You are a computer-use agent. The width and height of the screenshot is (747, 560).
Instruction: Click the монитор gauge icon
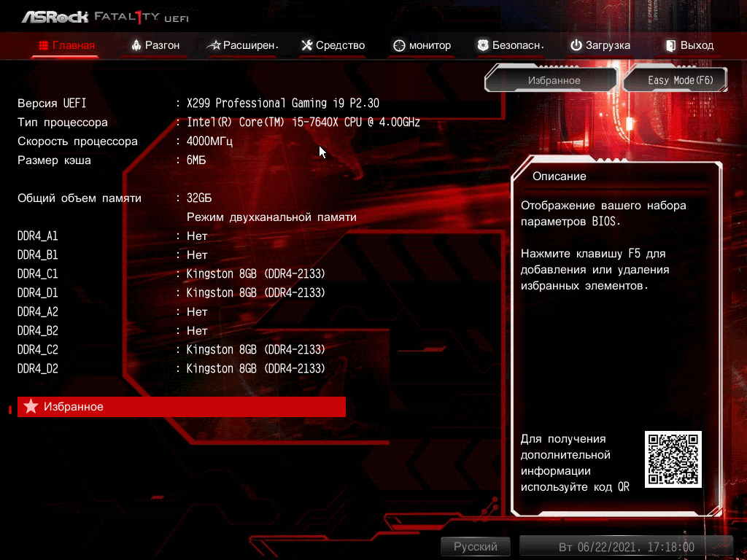(399, 46)
